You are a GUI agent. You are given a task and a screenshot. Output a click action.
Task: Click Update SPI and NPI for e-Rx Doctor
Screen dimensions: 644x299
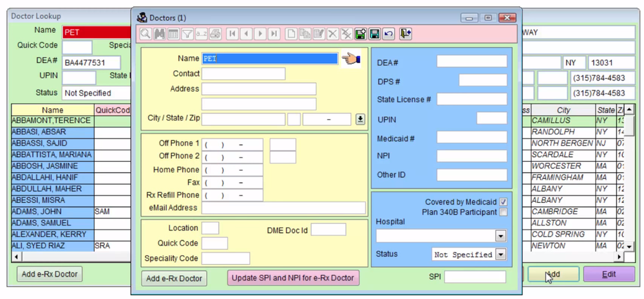(x=293, y=278)
